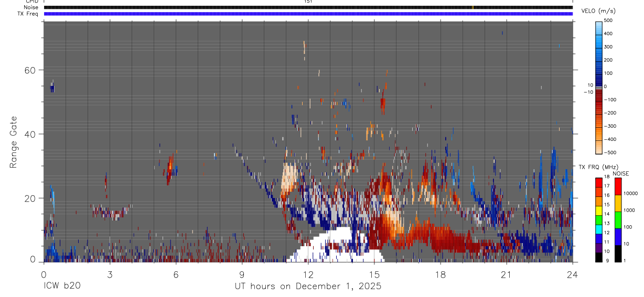Click the white ground-scatter patch near hour 13
The image size is (644, 297).
pos(336,245)
